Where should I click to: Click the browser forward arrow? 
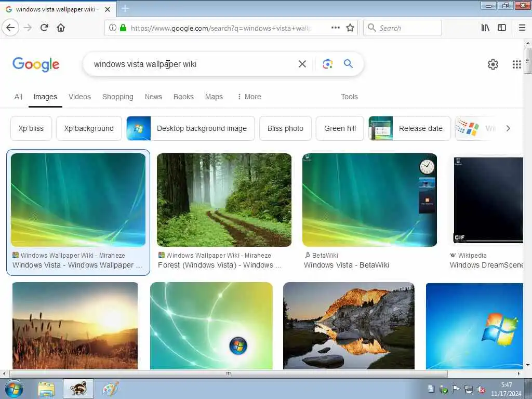point(28,28)
